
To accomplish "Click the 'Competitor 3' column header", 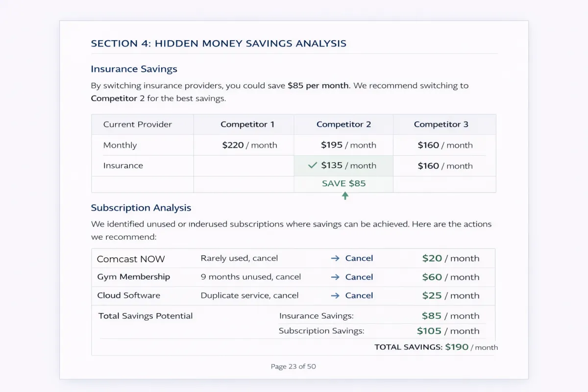I will point(441,124).
